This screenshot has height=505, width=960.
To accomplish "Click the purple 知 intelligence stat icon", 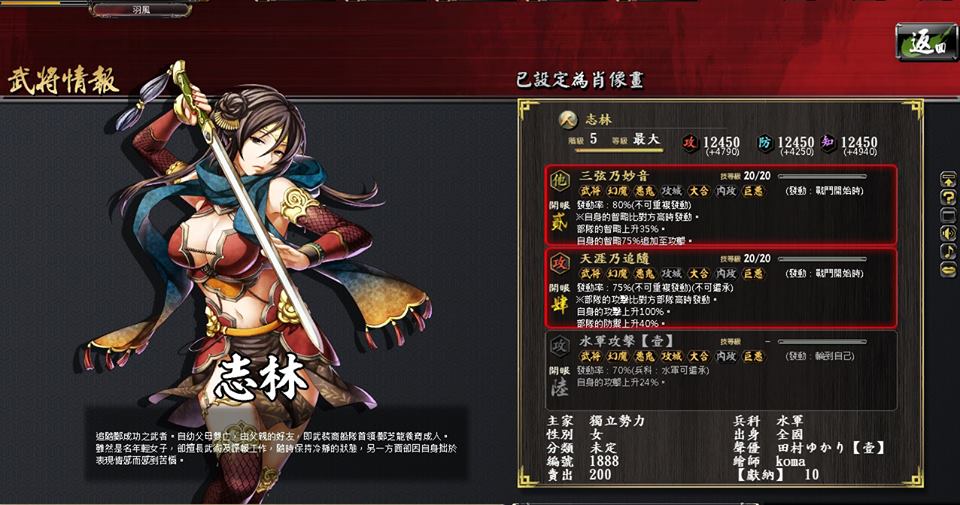I will [x=828, y=143].
